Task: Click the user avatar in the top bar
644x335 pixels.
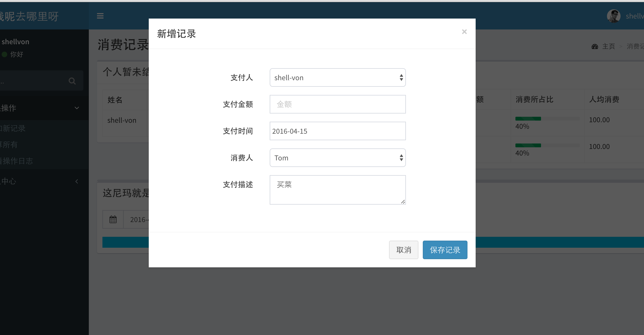Action: (613, 16)
